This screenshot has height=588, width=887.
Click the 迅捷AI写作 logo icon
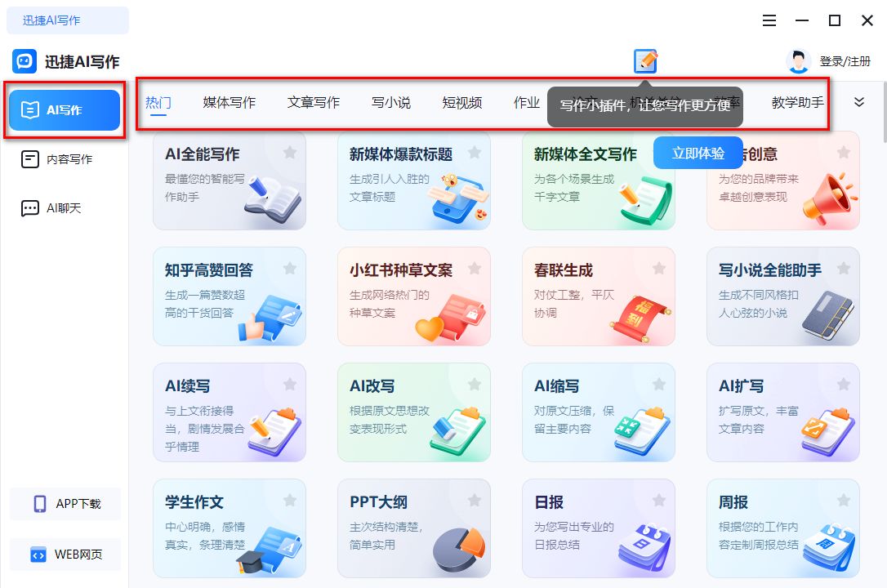click(25, 61)
